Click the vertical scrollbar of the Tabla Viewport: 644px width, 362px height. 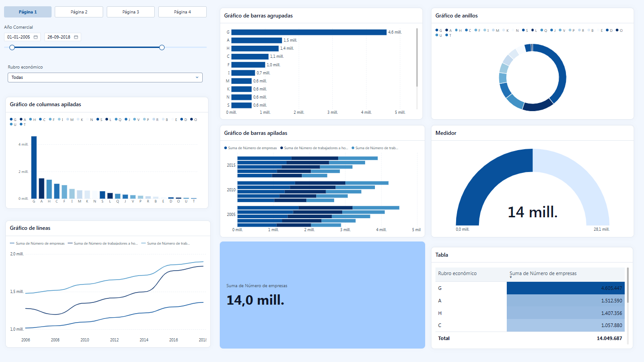click(628, 285)
